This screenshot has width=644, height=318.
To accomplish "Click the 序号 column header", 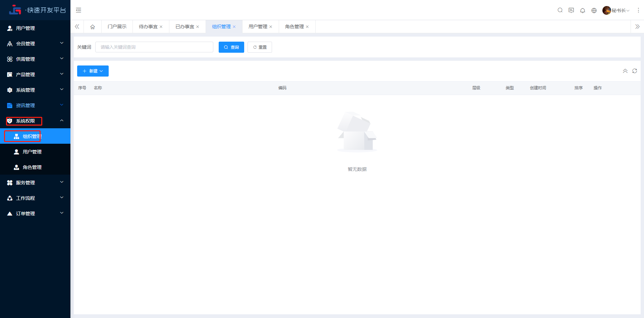I will coord(82,88).
